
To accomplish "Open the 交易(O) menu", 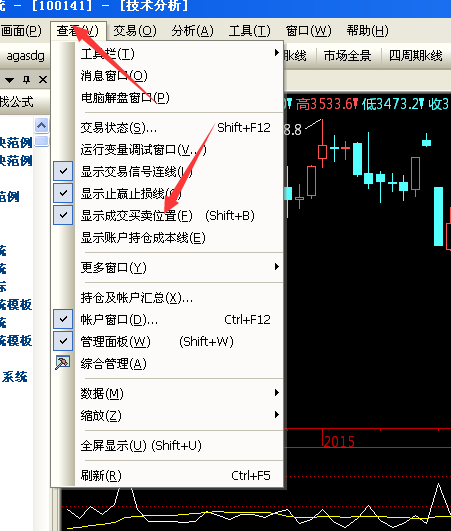I will pyautogui.click(x=135, y=31).
